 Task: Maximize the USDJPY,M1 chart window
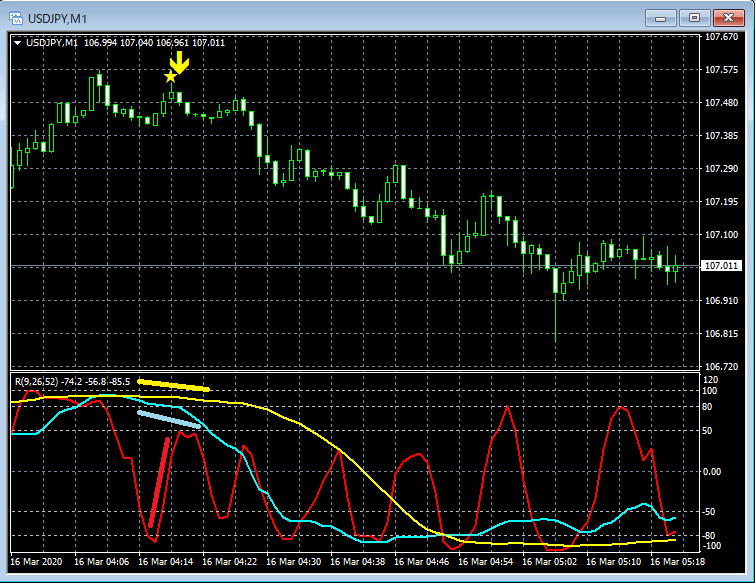click(x=694, y=18)
